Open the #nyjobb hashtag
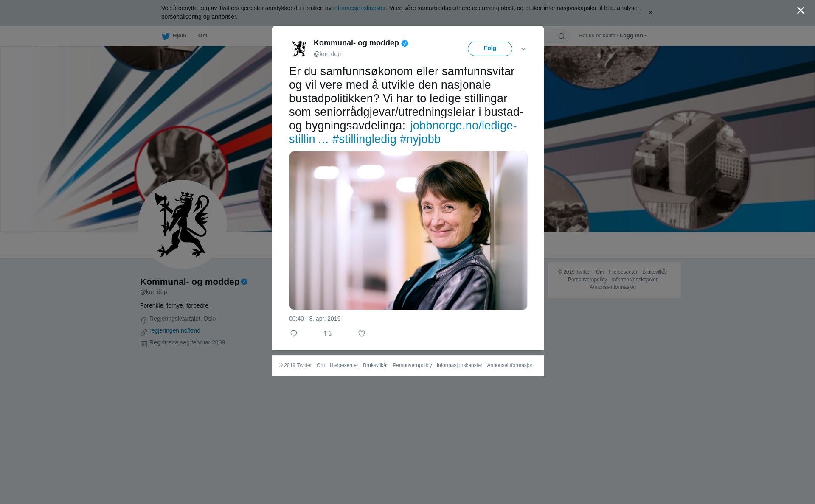Image resolution: width=815 pixels, height=504 pixels. pos(420,139)
